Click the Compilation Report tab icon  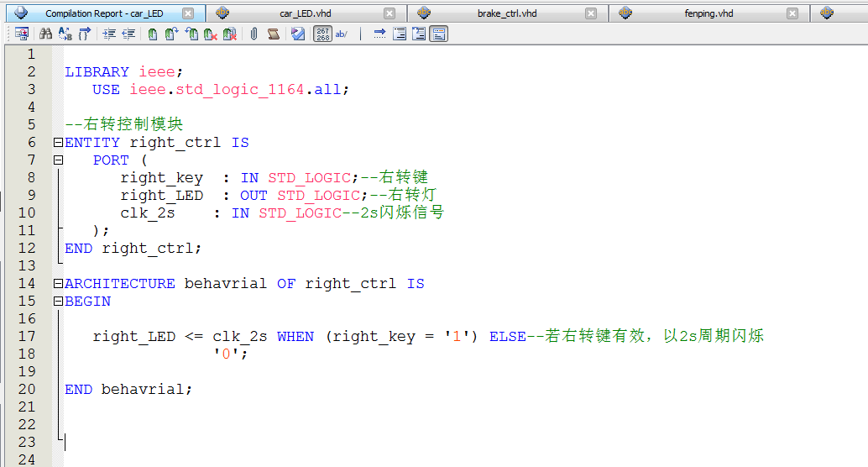21,13
